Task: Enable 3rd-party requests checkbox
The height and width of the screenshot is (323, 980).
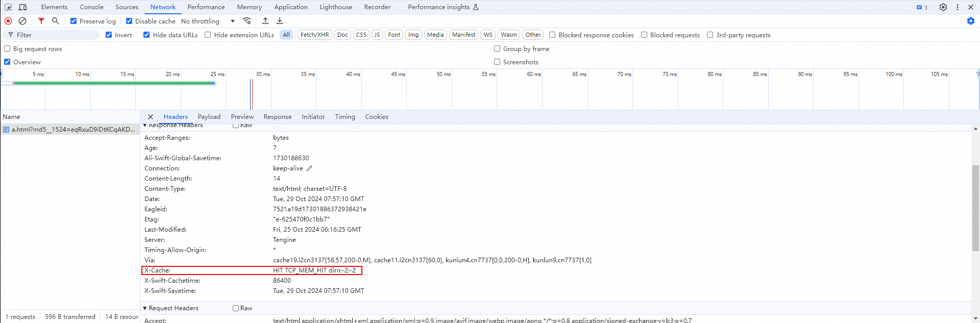Action: click(710, 35)
